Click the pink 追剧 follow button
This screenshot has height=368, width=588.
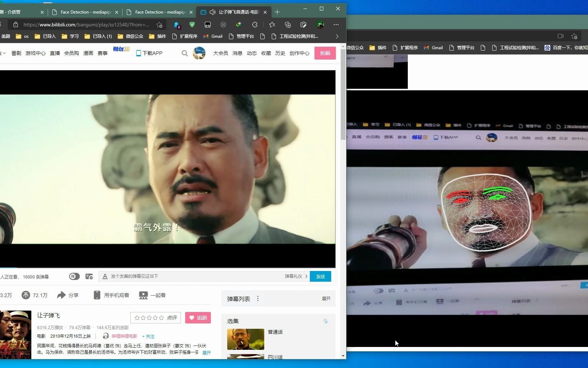point(198,318)
